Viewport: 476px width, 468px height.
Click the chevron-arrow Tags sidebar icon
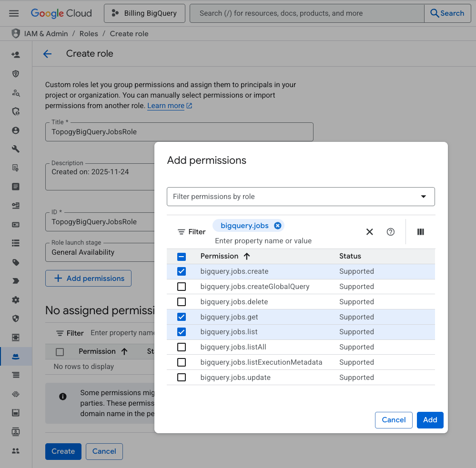(15, 281)
